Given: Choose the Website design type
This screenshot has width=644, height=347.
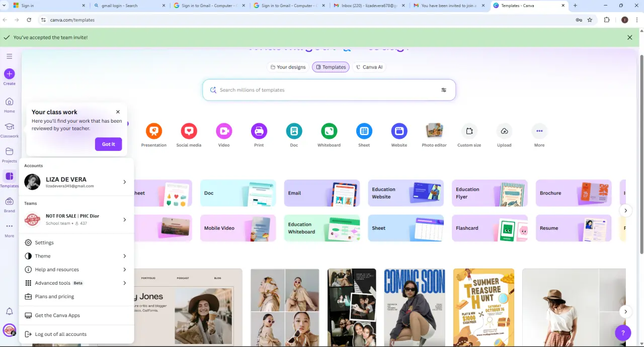Looking at the screenshot, I should [x=399, y=135].
